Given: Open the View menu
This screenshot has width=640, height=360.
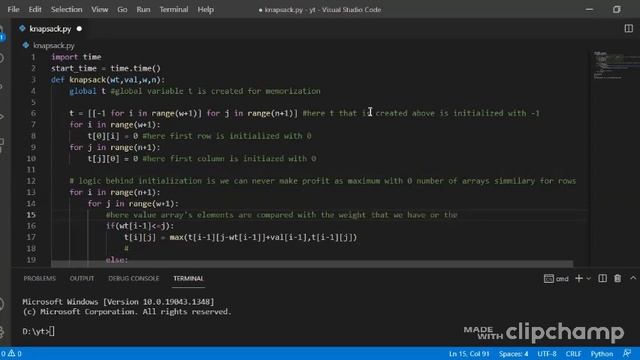Looking at the screenshot, I should pyautogui.click(x=100, y=9).
